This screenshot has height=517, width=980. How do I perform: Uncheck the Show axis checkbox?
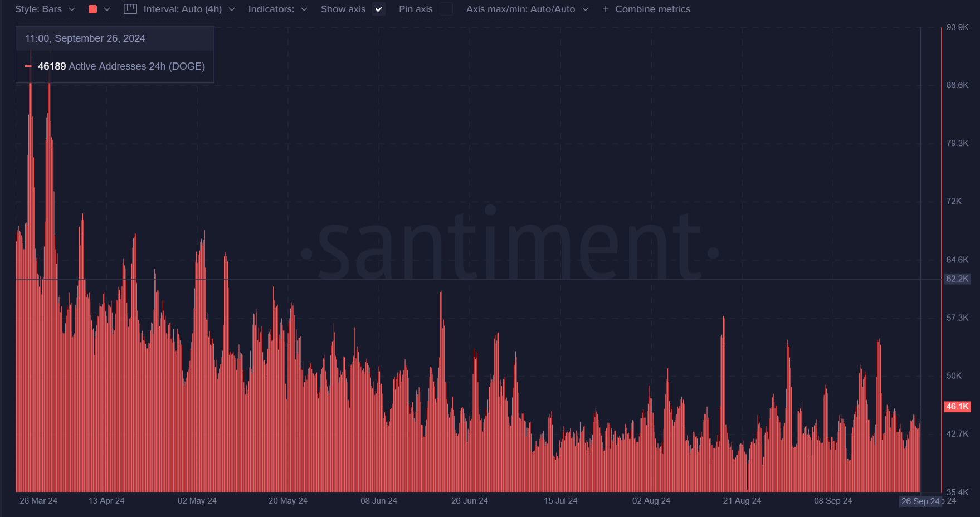click(379, 9)
